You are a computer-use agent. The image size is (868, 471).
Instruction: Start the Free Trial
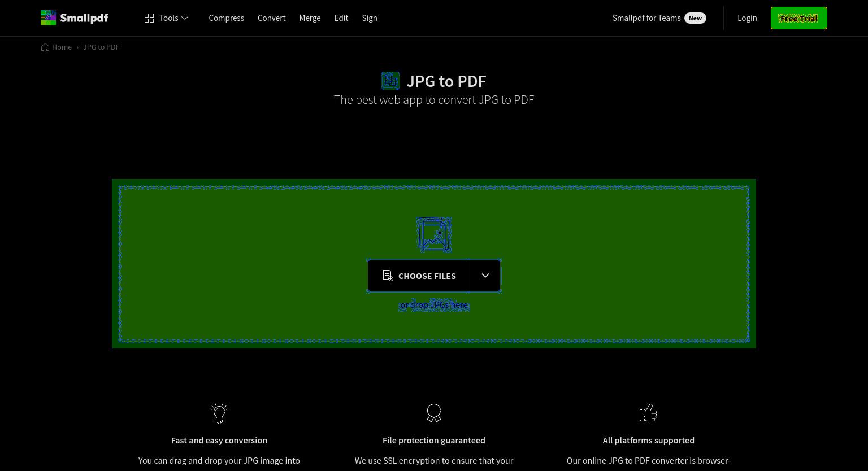coord(799,18)
